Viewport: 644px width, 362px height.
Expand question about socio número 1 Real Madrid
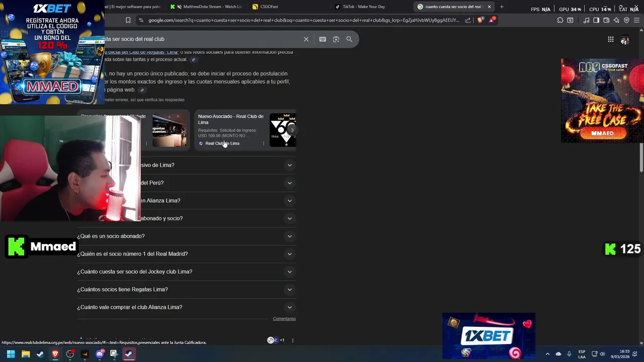(x=186, y=254)
